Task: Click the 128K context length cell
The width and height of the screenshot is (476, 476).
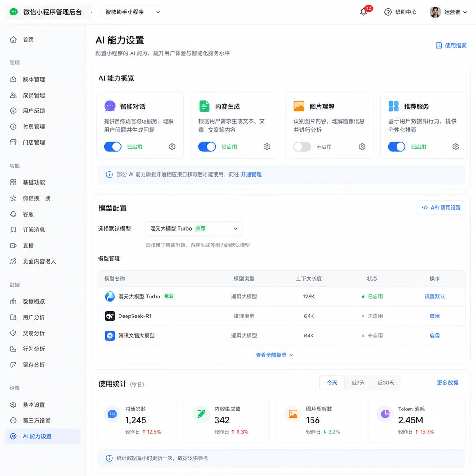Action: 309,297
